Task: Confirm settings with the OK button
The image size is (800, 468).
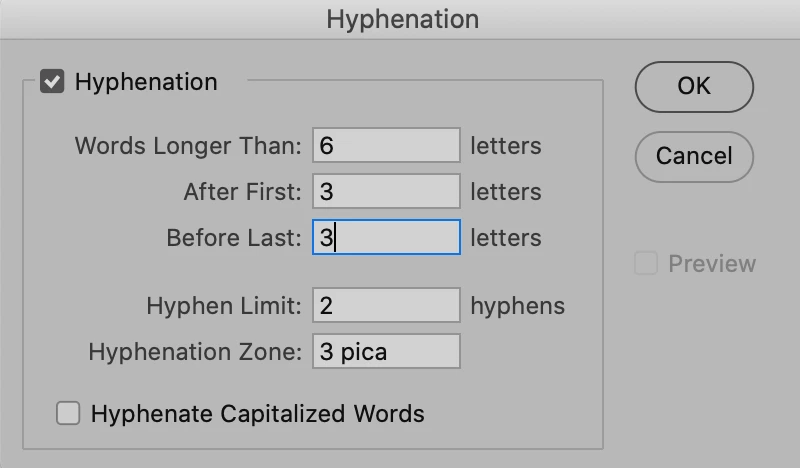Action: click(694, 87)
